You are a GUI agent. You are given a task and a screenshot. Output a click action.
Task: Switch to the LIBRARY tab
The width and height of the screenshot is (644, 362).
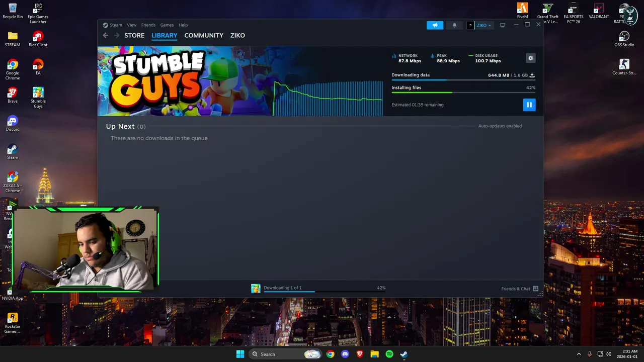(x=165, y=35)
